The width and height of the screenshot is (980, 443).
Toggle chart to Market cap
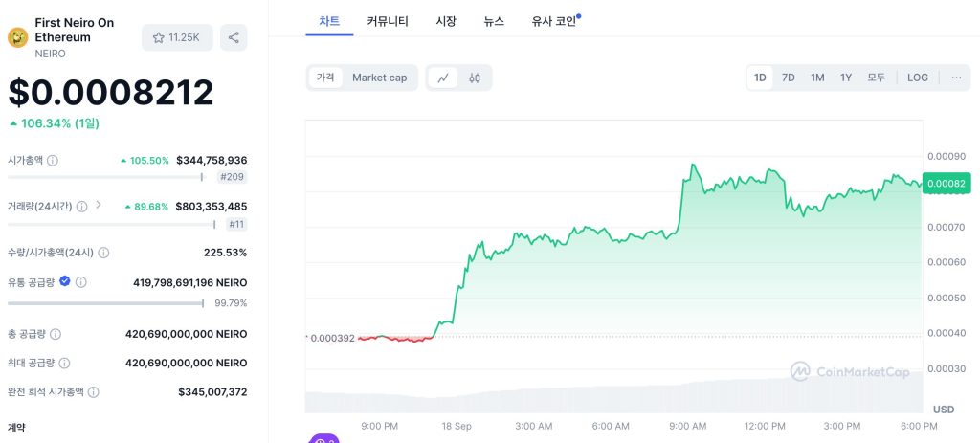point(379,78)
